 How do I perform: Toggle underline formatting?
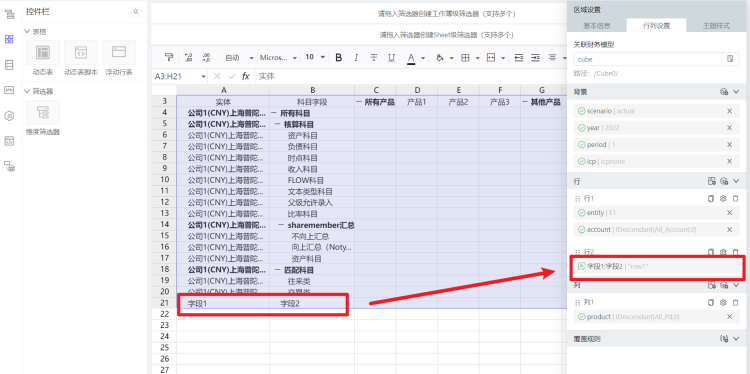click(x=391, y=57)
